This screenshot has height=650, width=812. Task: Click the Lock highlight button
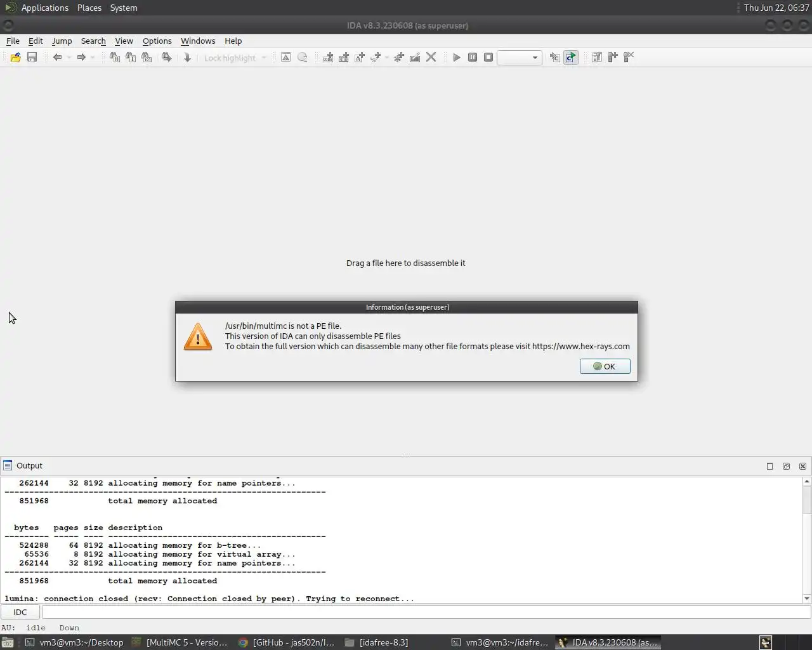230,58
